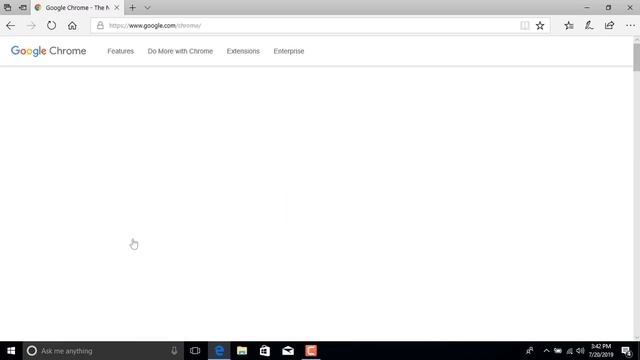The image size is (640, 360).
Task: Show hidden system tray icons
Action: click(x=546, y=351)
